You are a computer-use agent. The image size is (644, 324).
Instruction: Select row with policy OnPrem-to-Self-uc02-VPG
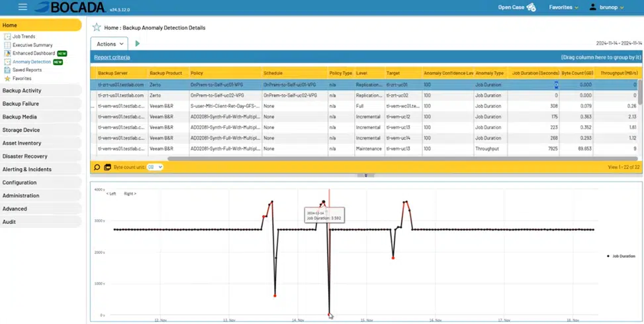[365, 95]
